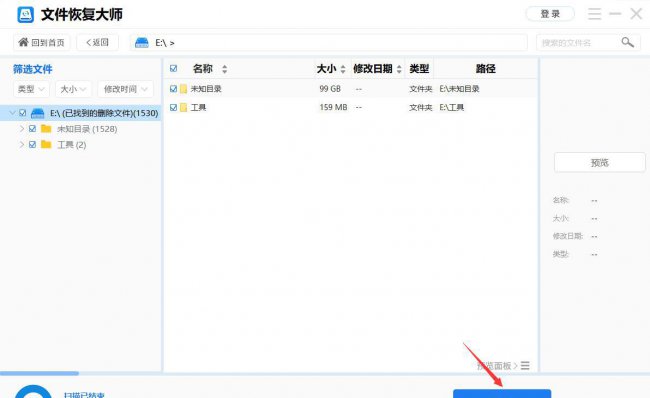Click the magnifier search icon
650x398 pixels.
tap(628, 42)
